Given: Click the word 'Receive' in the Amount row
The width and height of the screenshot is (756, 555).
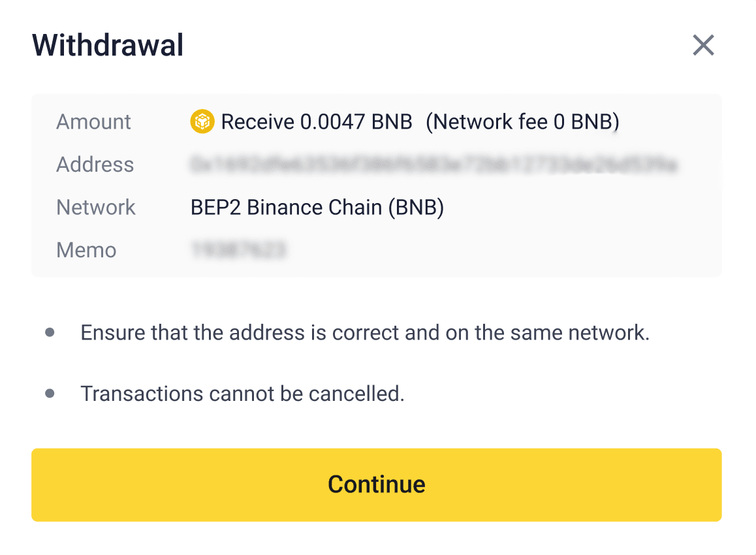Looking at the screenshot, I should 258,121.
